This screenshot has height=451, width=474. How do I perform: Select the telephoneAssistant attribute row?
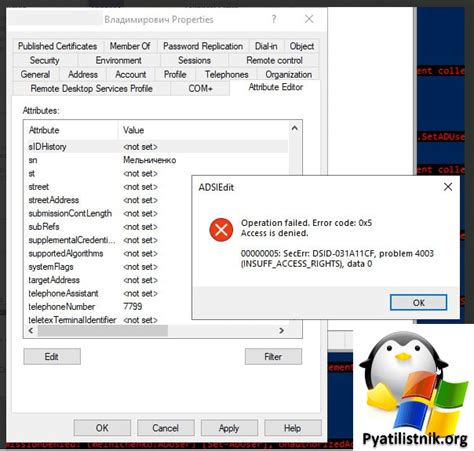pos(108,293)
